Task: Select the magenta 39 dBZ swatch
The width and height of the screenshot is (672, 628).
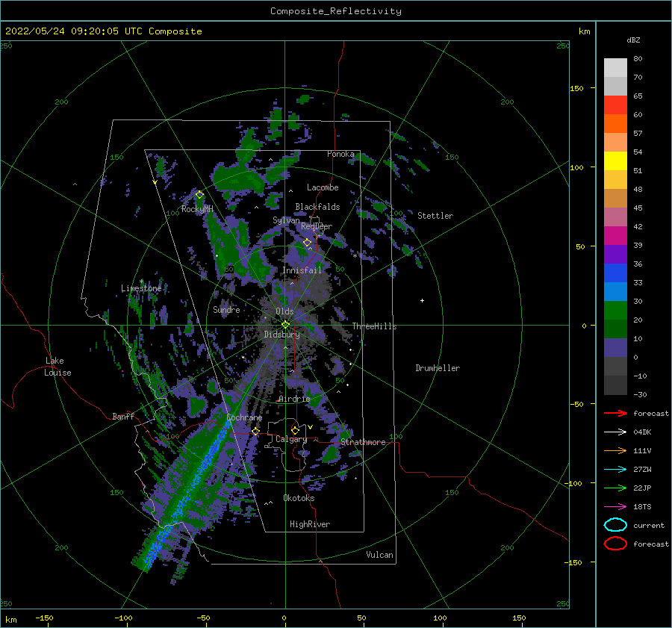Action: [615, 235]
